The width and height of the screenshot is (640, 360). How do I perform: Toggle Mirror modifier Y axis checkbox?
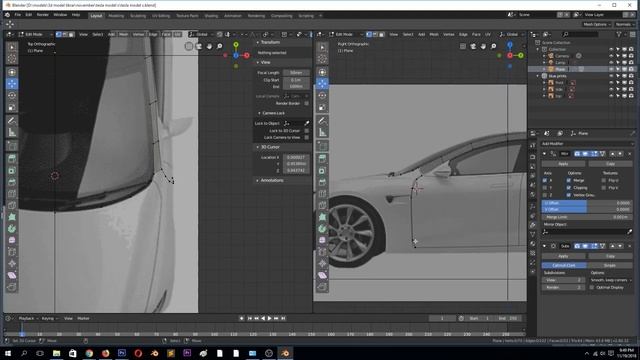click(x=544, y=188)
